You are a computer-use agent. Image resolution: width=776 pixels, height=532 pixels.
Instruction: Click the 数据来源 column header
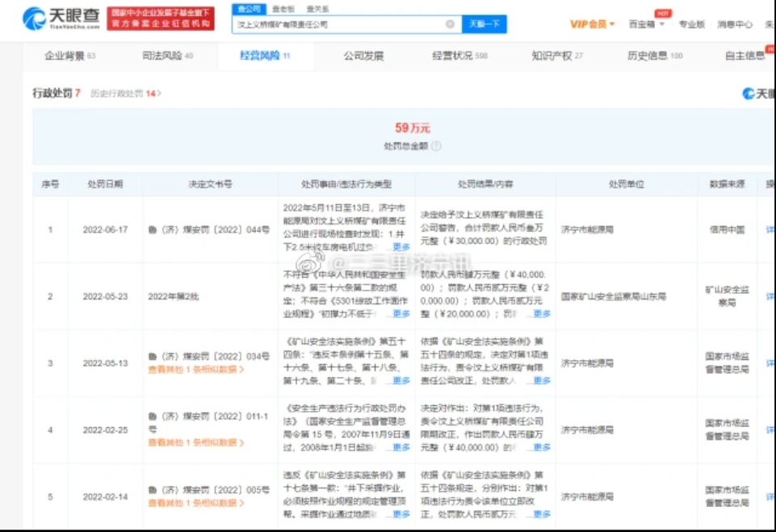[x=727, y=184]
